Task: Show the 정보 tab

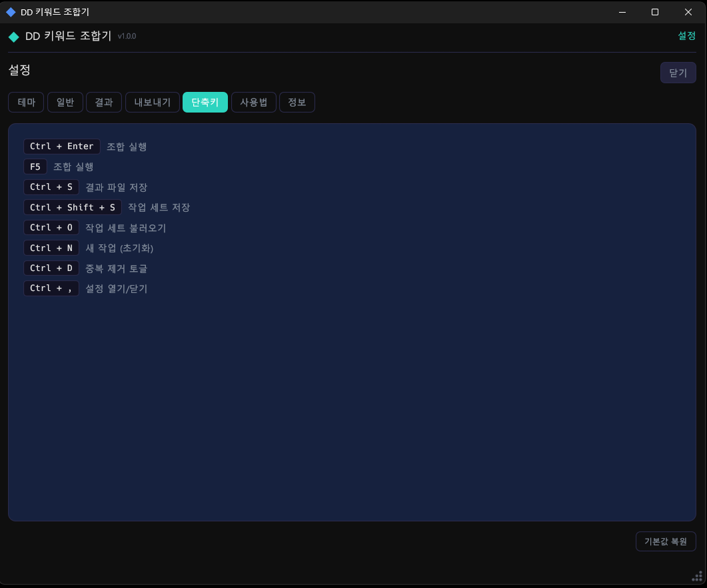Action: click(x=297, y=102)
